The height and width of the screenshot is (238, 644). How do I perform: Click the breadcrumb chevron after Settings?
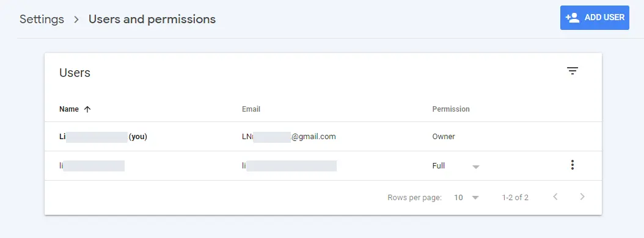tap(76, 20)
